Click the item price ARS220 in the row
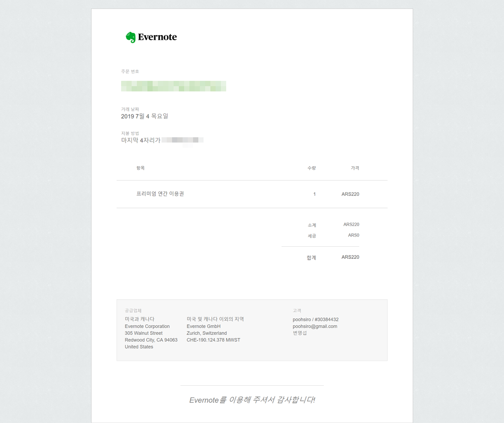Image resolution: width=504 pixels, height=423 pixels. tap(350, 194)
